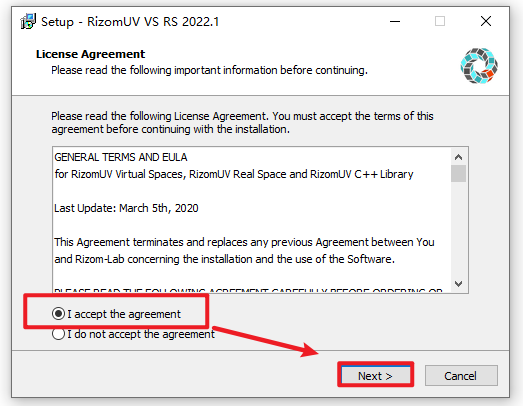Click the license scrollbar up arrow
Viewport: 523px width, 406px height.
[459, 157]
